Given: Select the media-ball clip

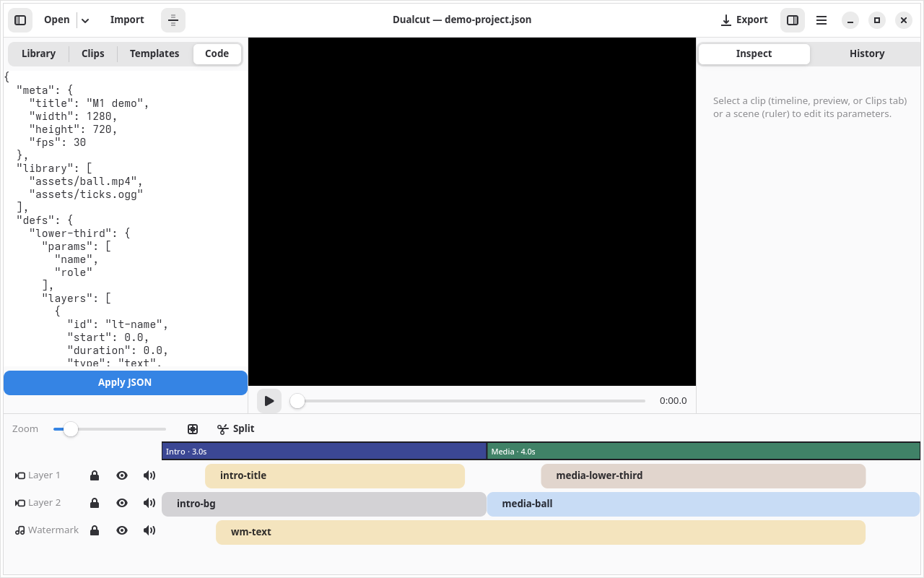Looking at the screenshot, I should pos(704,504).
